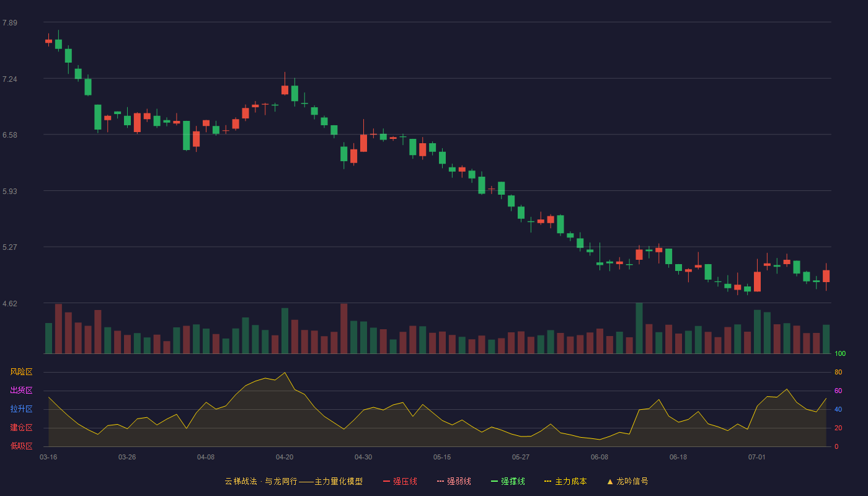Viewport: 868px width, 496px height.
Task: Click the 06-18 date label
Action: coord(678,457)
